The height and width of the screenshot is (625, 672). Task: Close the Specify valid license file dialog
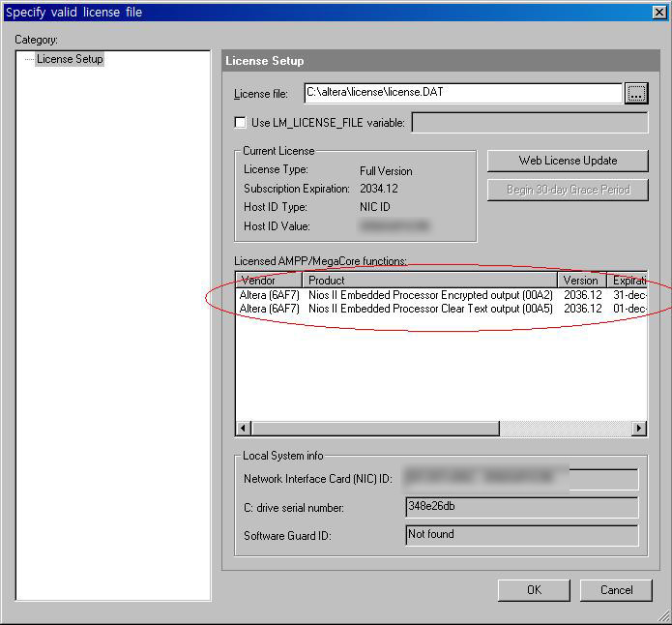click(x=660, y=12)
